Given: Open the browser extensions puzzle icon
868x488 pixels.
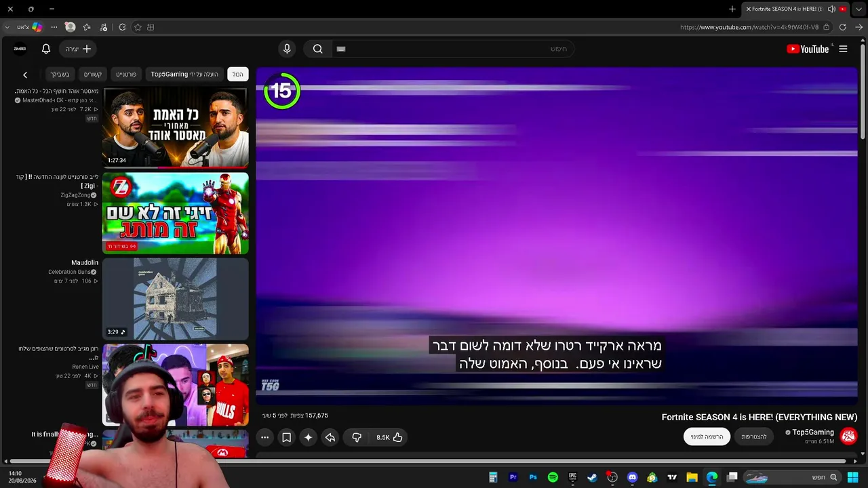Looking at the screenshot, I should (x=122, y=27).
